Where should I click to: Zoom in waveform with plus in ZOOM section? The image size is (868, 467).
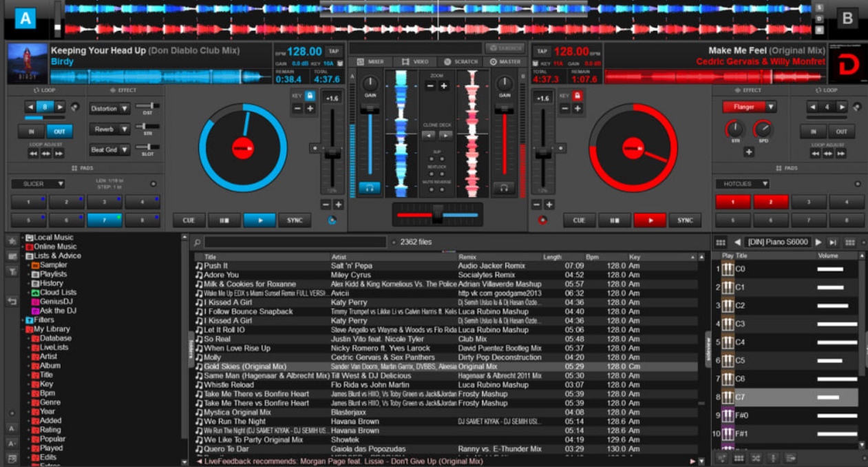click(444, 86)
